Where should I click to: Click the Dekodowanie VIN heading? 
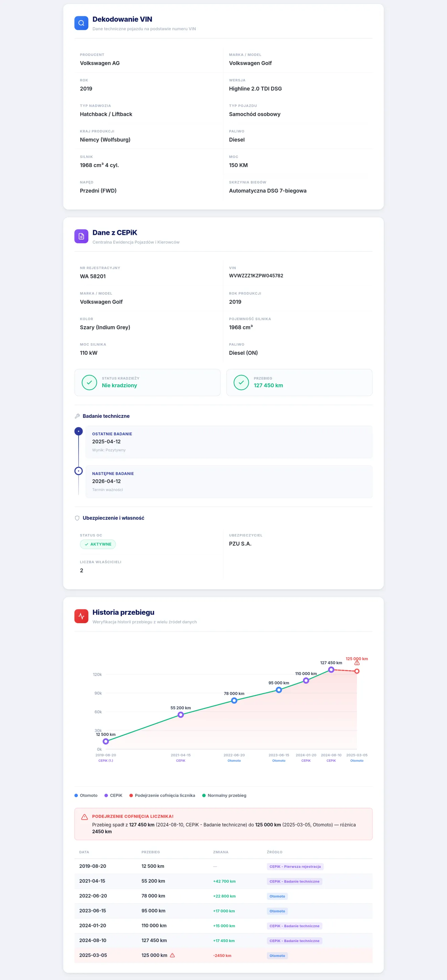pos(122,19)
